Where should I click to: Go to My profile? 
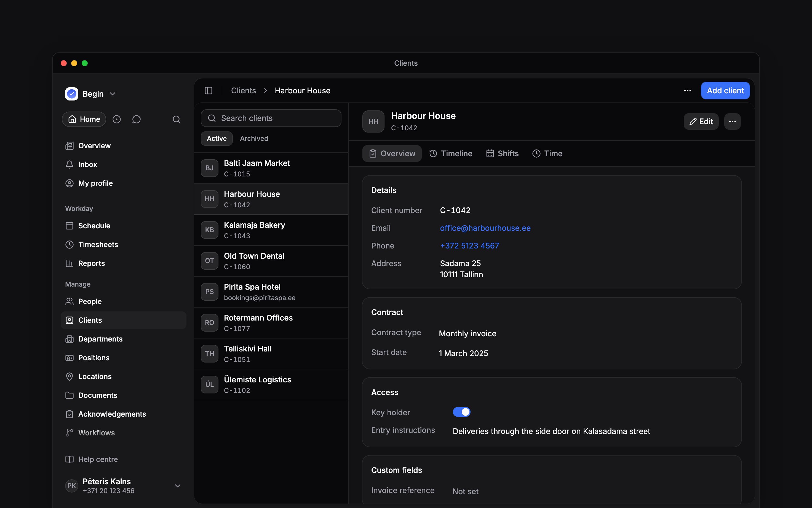pos(123,183)
